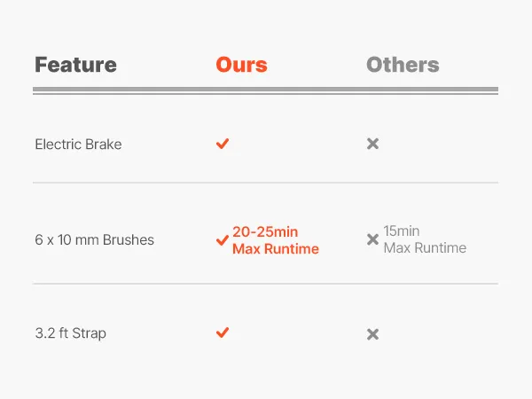Click the gray Max Runtime text

tap(425, 248)
